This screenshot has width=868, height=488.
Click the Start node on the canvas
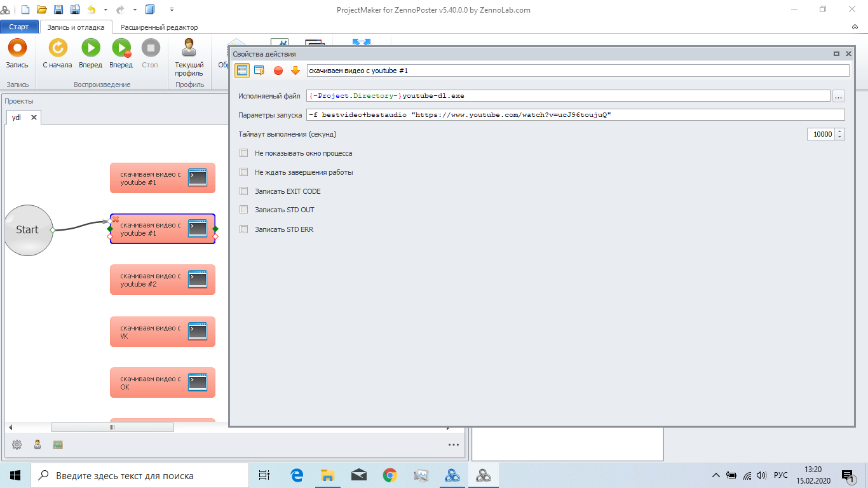pos(27,230)
